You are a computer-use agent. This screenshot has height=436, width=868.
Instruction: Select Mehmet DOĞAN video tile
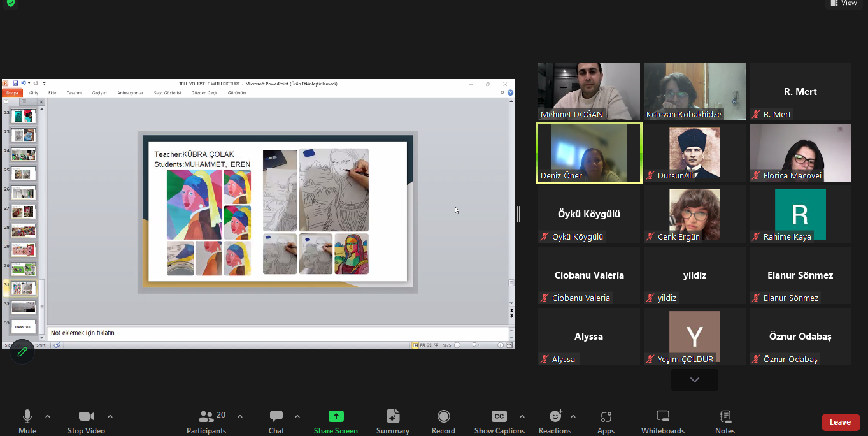point(589,92)
